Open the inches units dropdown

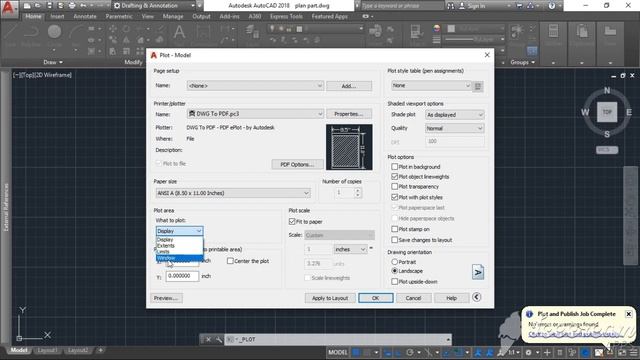(350, 249)
